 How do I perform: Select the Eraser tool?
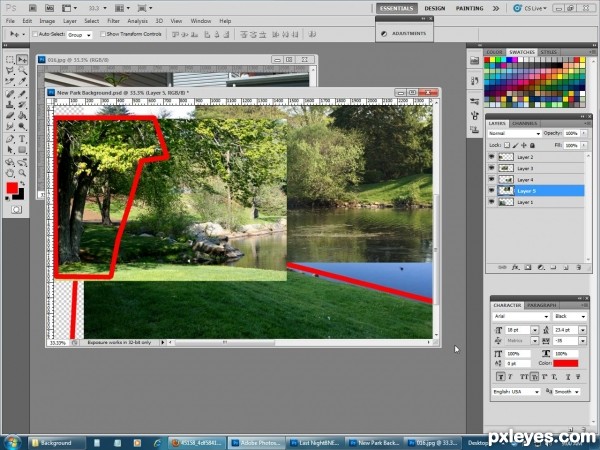[10, 115]
